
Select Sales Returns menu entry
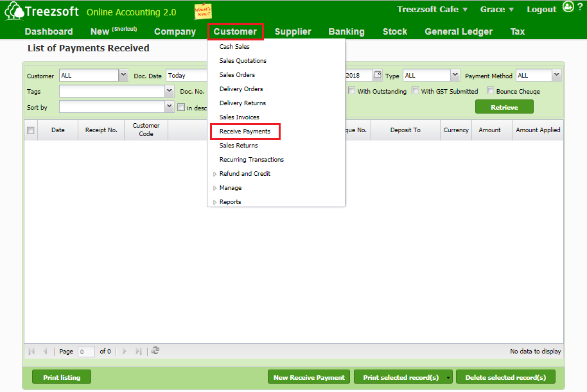pos(238,146)
